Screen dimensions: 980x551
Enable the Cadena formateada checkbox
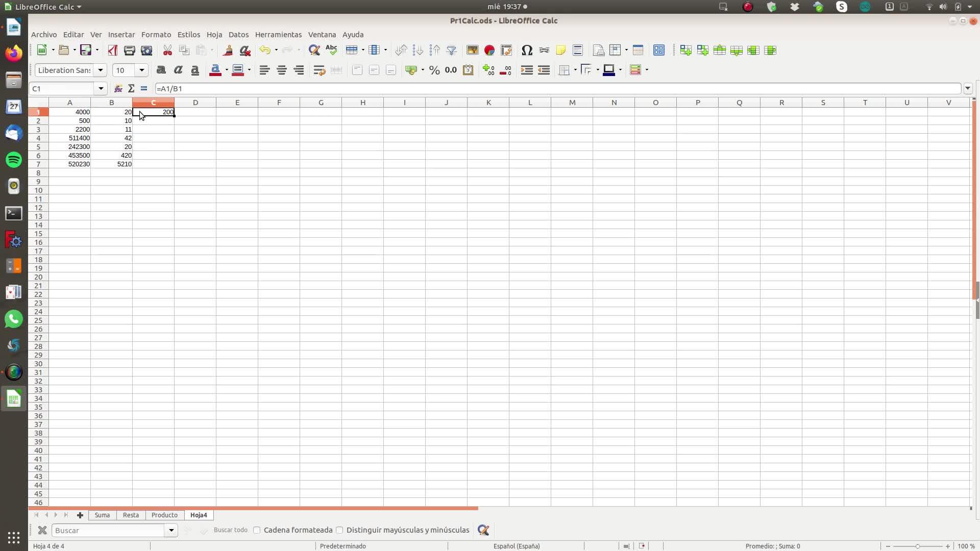(x=257, y=530)
